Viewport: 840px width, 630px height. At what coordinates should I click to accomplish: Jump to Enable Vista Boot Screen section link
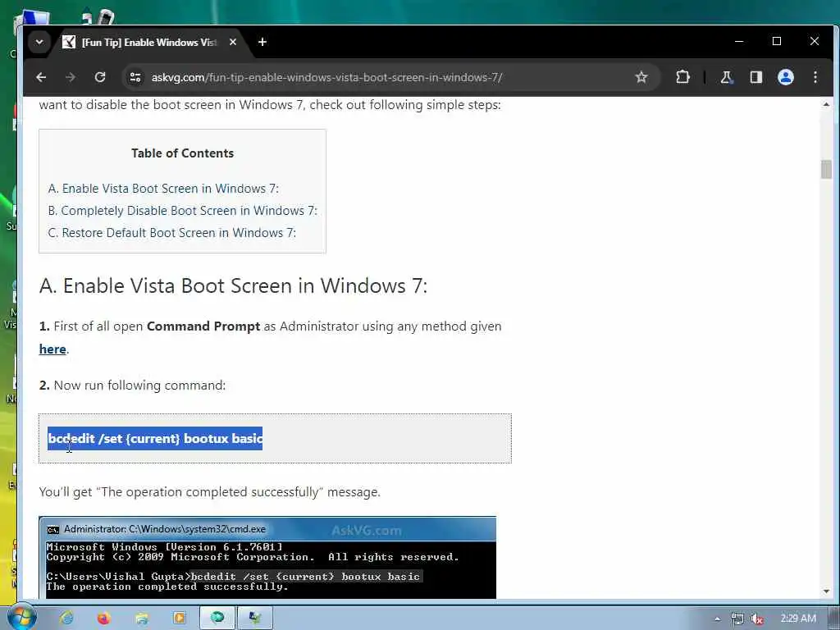tap(163, 189)
